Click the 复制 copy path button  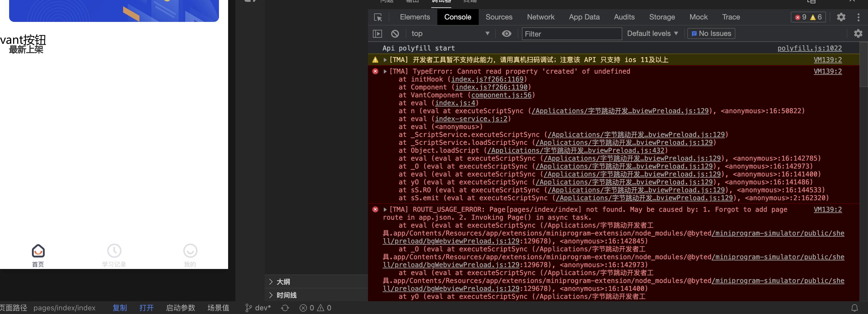pyautogui.click(x=120, y=308)
